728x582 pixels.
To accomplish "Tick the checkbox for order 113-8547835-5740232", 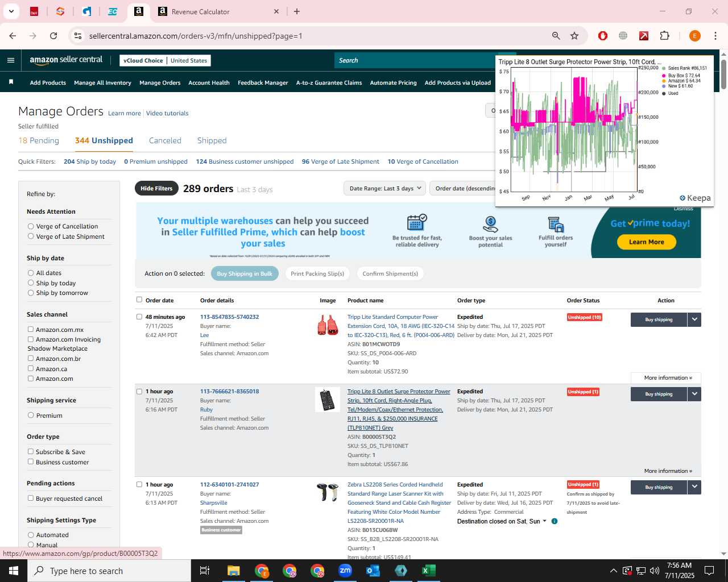I will pyautogui.click(x=139, y=317).
